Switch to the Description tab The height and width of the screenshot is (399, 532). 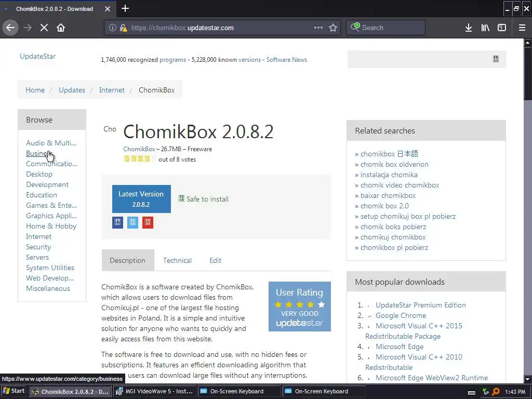tap(128, 260)
